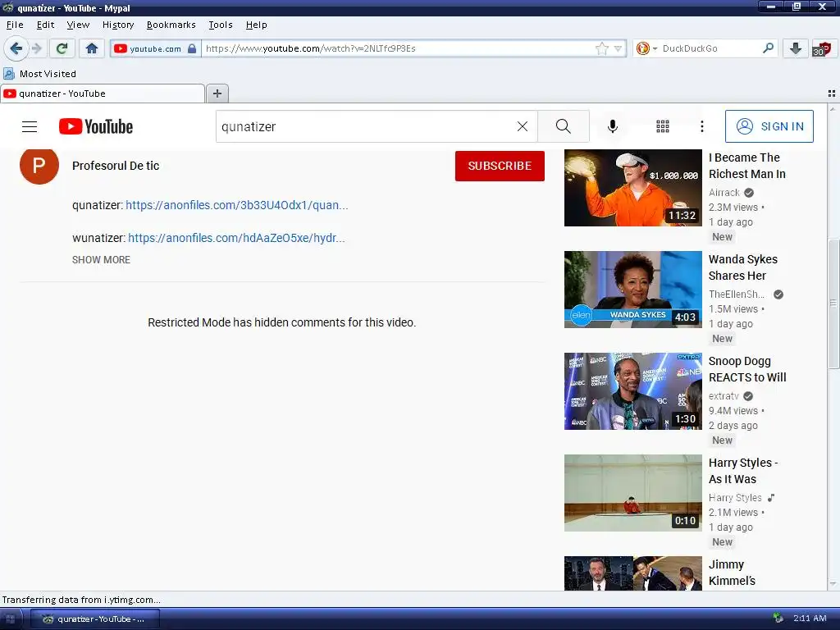The image size is (840, 630).
Task: Click the system tray network icon
Action: click(x=778, y=619)
